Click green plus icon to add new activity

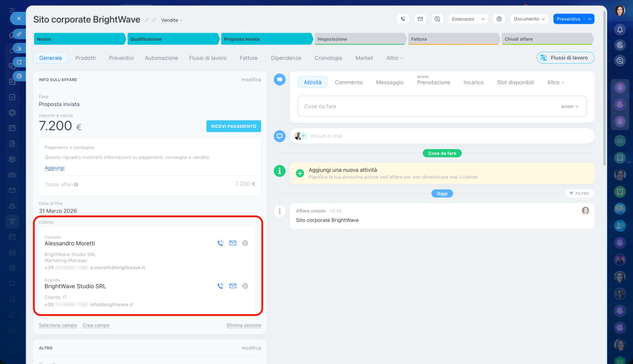coord(300,173)
